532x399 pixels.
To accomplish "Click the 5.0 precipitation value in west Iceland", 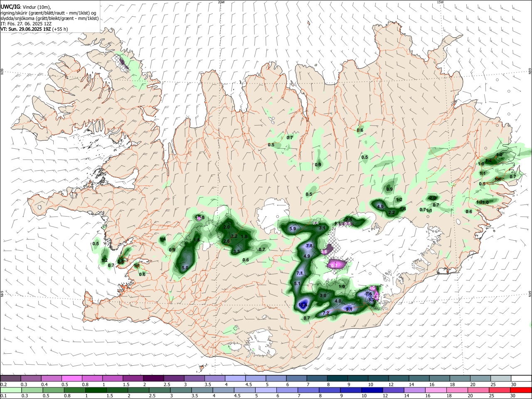I will tap(185, 268).
